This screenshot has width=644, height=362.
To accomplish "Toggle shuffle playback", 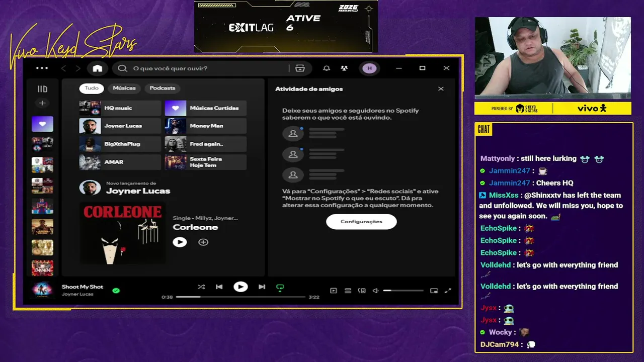I will [x=201, y=287].
